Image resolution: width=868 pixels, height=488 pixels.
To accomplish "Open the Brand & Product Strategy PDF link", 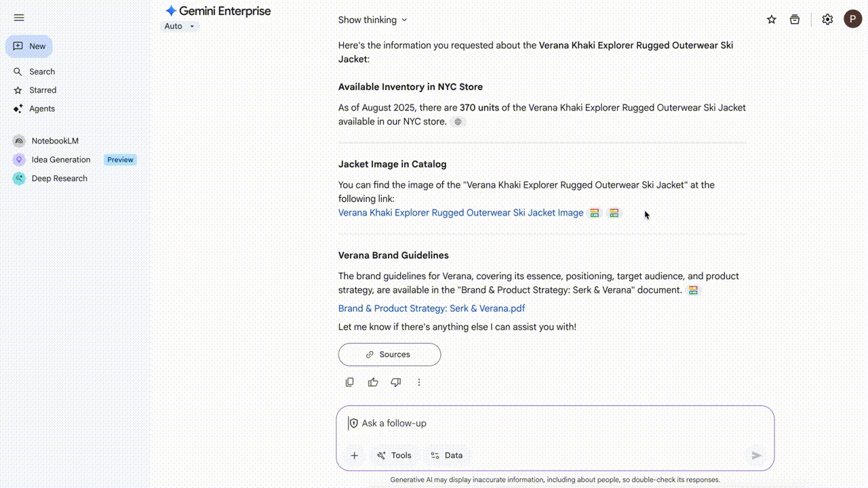I will point(431,308).
